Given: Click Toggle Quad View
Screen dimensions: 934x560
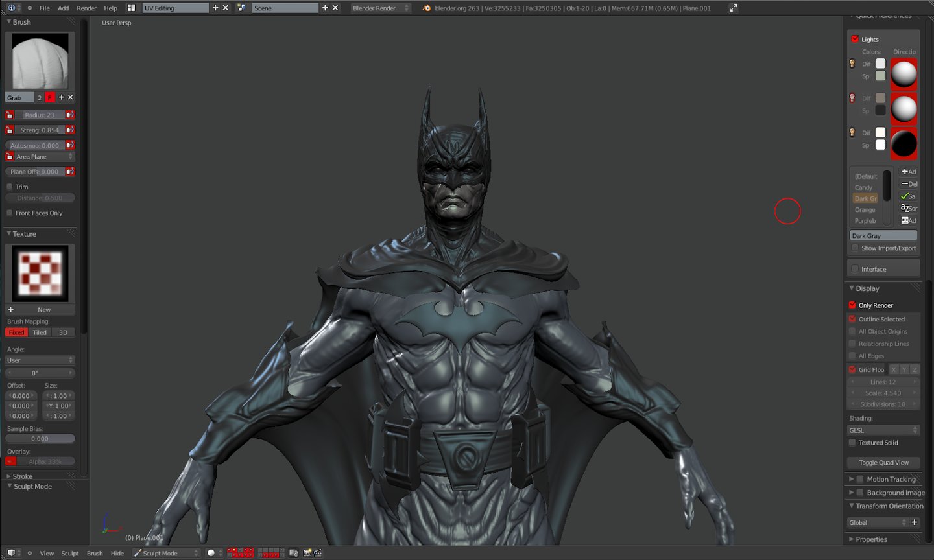Looking at the screenshot, I should (883, 463).
